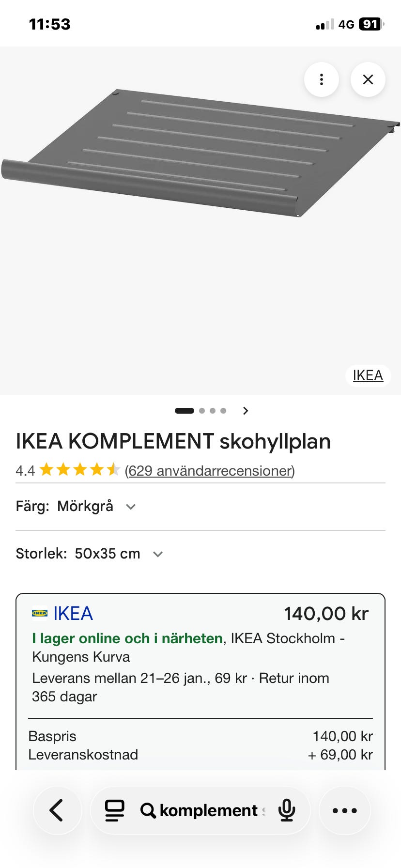
Task: Select the second image carousel dot
Action: [x=202, y=411]
